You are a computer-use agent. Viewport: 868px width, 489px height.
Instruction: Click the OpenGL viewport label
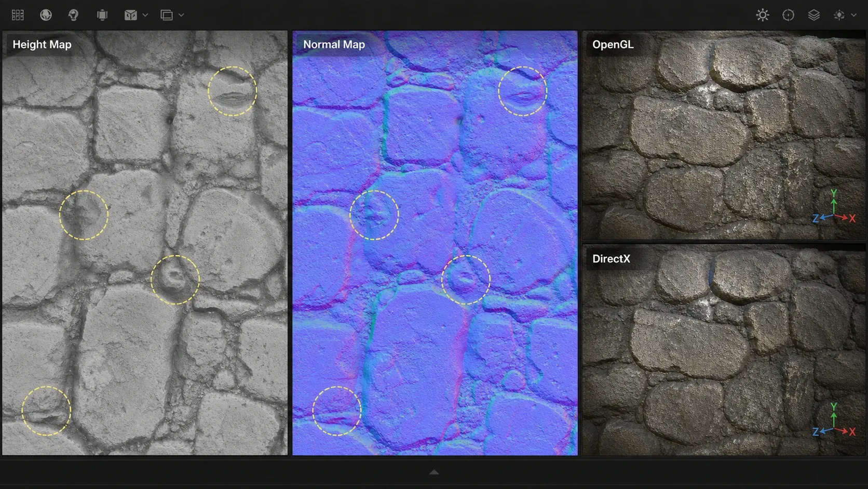613,45
